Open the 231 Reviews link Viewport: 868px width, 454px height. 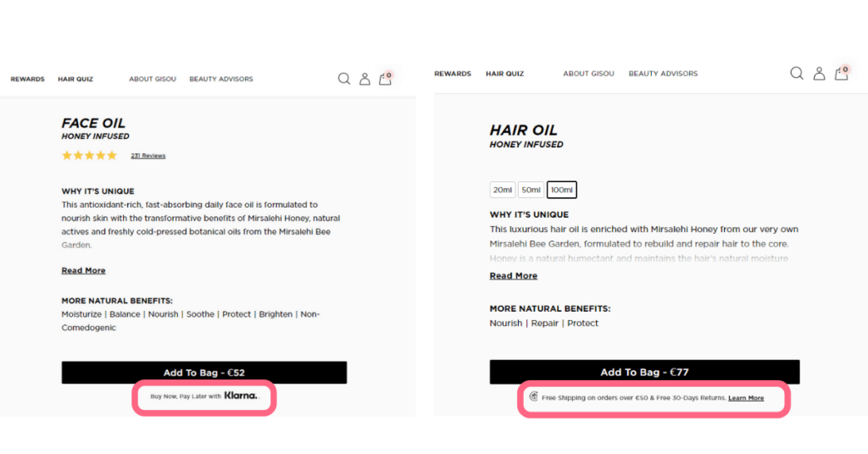[148, 156]
